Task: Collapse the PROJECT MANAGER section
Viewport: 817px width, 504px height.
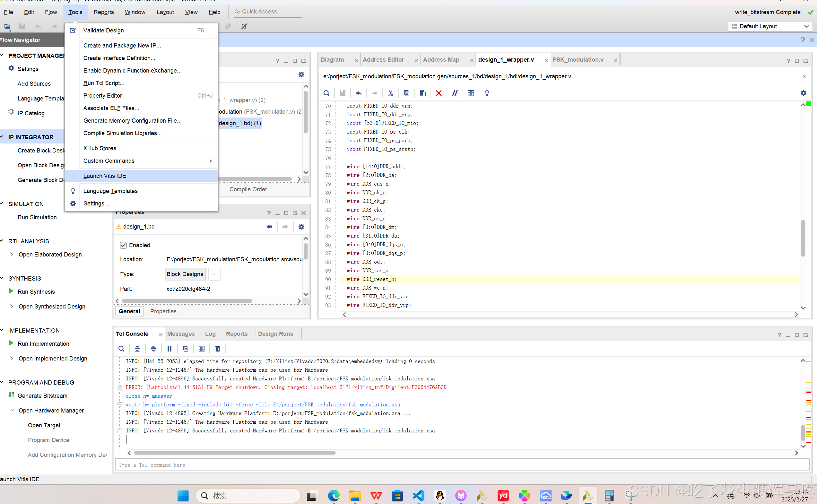Action: pos(2,55)
